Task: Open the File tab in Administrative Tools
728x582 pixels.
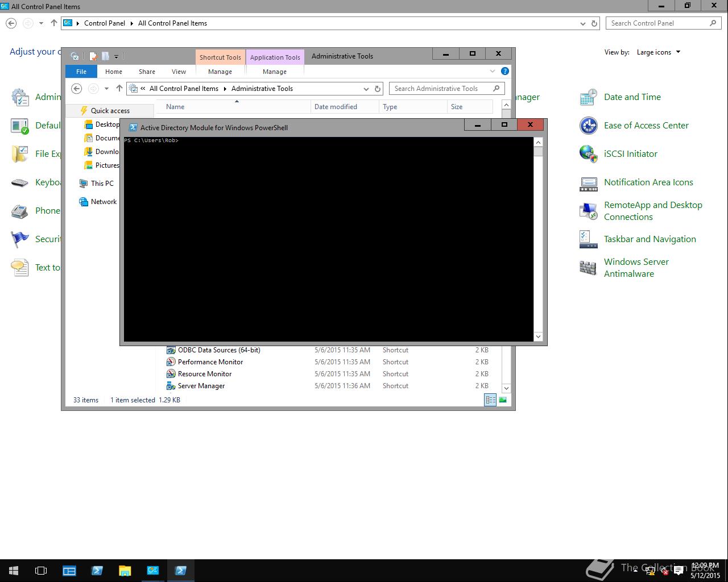Action: coord(81,72)
